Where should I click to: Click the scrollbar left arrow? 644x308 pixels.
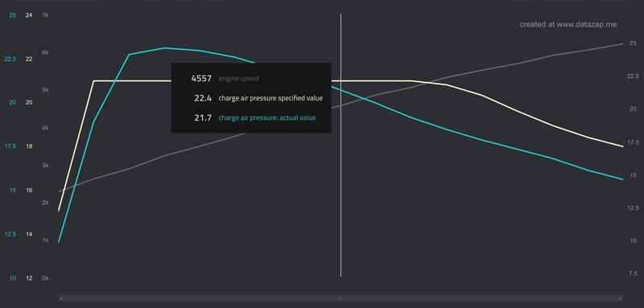point(61,298)
